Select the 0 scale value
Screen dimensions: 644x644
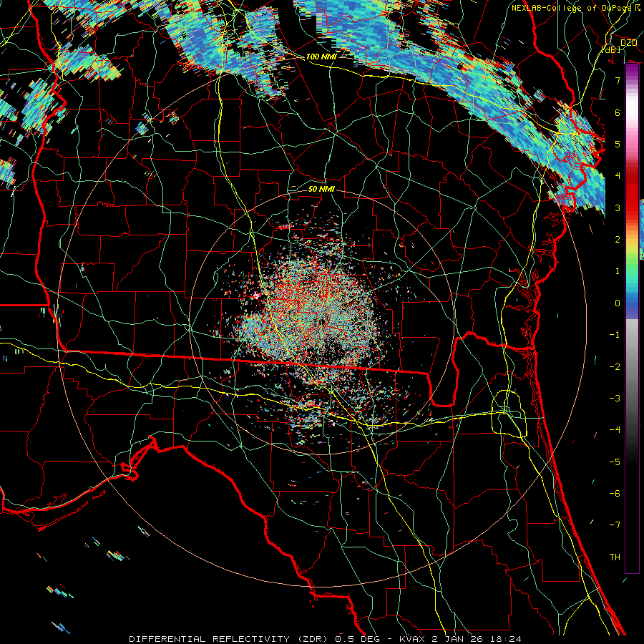(x=618, y=303)
